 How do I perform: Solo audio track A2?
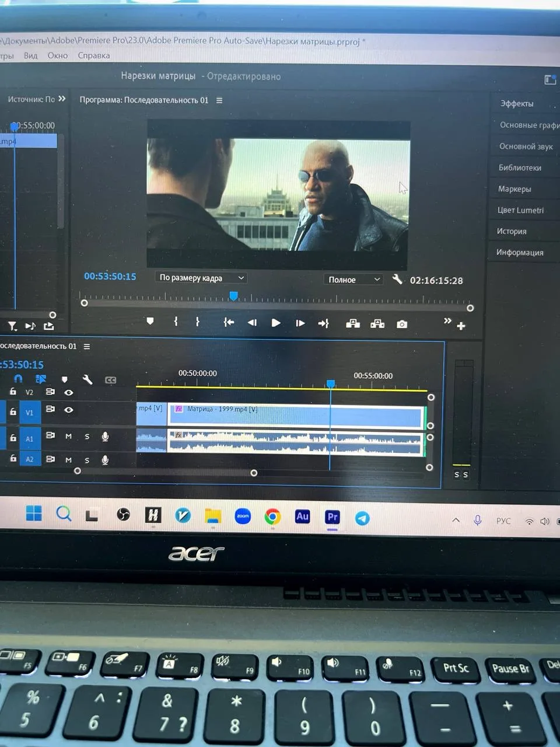(x=87, y=460)
